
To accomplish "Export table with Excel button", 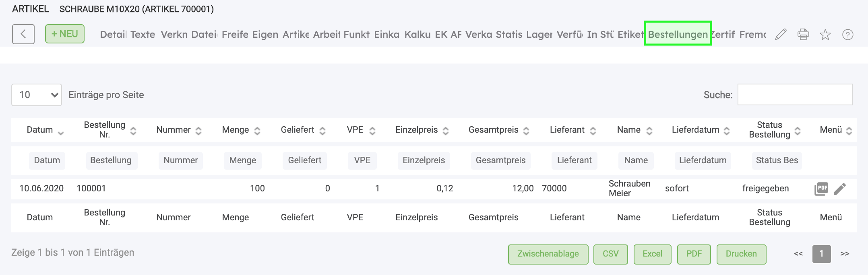I will [x=652, y=254].
